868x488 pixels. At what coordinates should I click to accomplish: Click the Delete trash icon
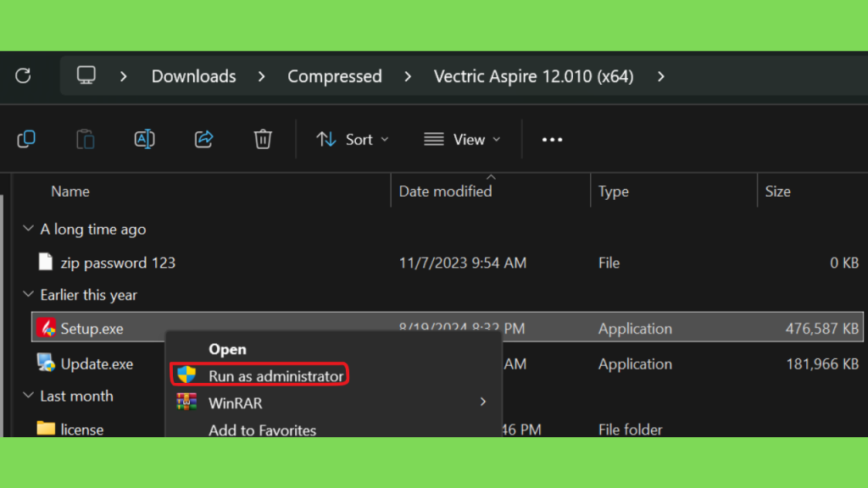[263, 140]
